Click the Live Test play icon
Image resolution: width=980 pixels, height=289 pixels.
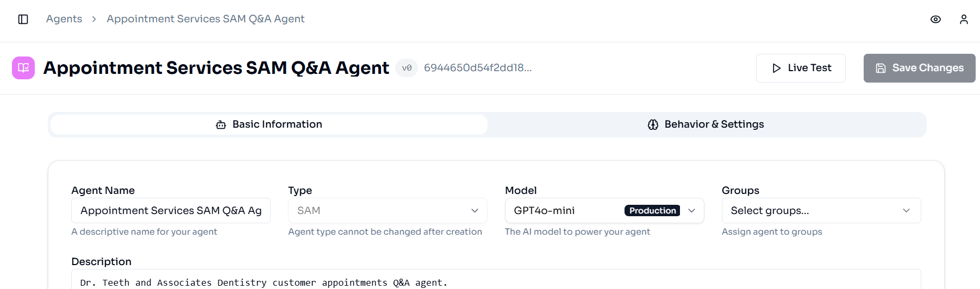[777, 68]
